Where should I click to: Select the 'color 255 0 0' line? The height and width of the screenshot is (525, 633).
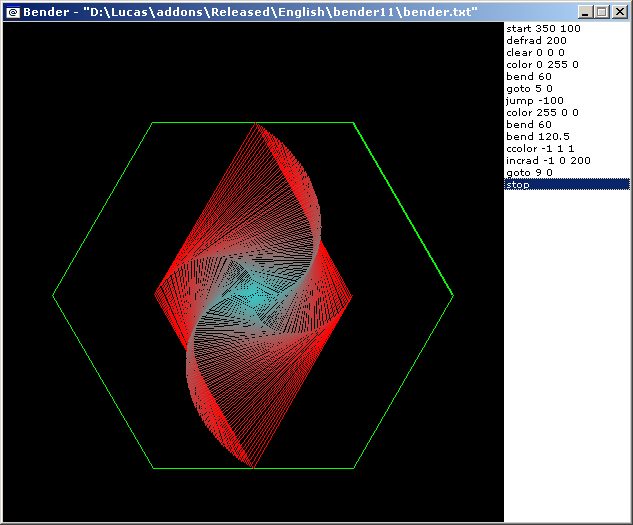point(567,113)
